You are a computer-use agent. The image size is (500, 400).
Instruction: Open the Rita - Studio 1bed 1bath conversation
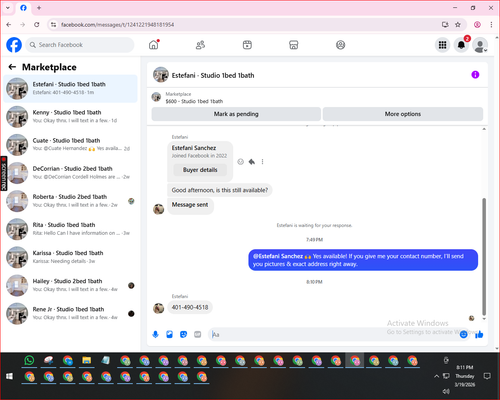(x=70, y=229)
